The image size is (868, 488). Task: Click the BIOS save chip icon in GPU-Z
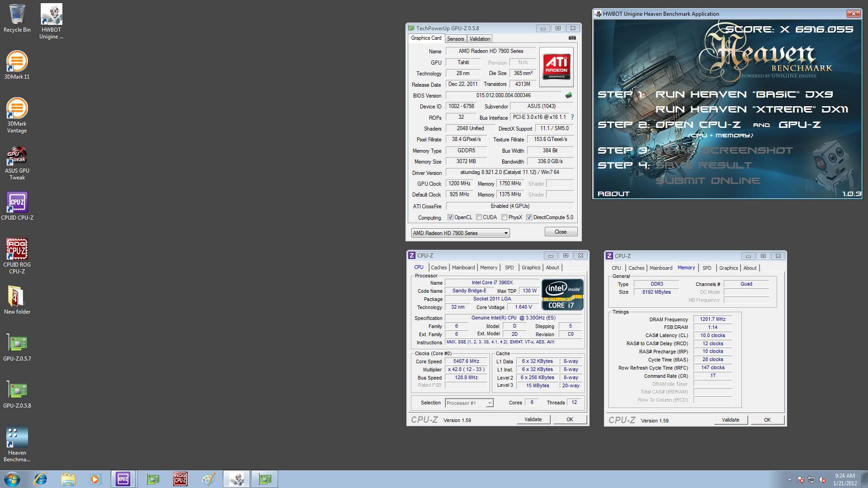coord(569,95)
